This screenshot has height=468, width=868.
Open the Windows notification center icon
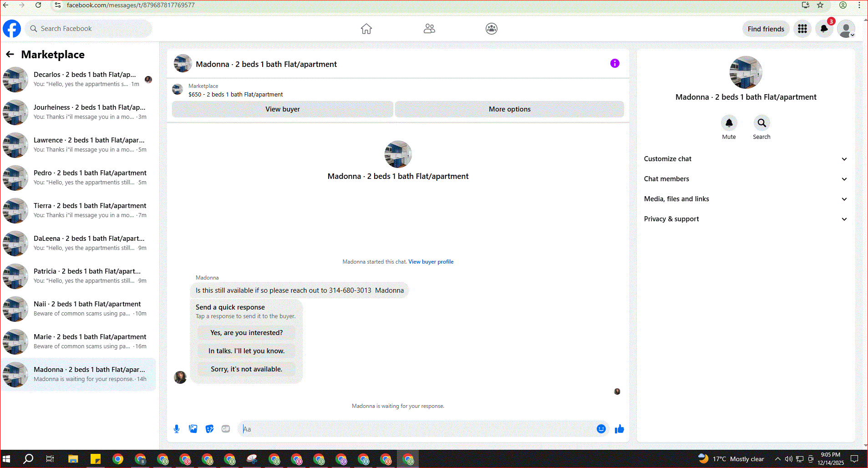tap(855, 459)
